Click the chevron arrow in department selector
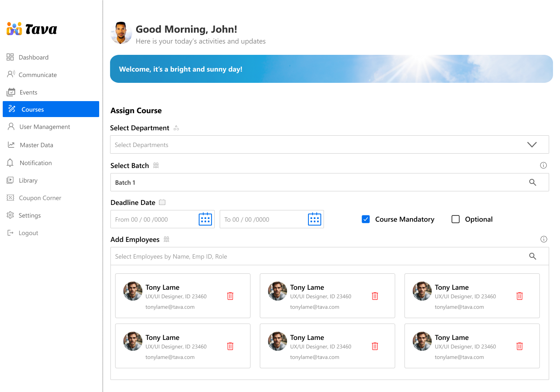The image size is (560, 392). [x=532, y=145]
